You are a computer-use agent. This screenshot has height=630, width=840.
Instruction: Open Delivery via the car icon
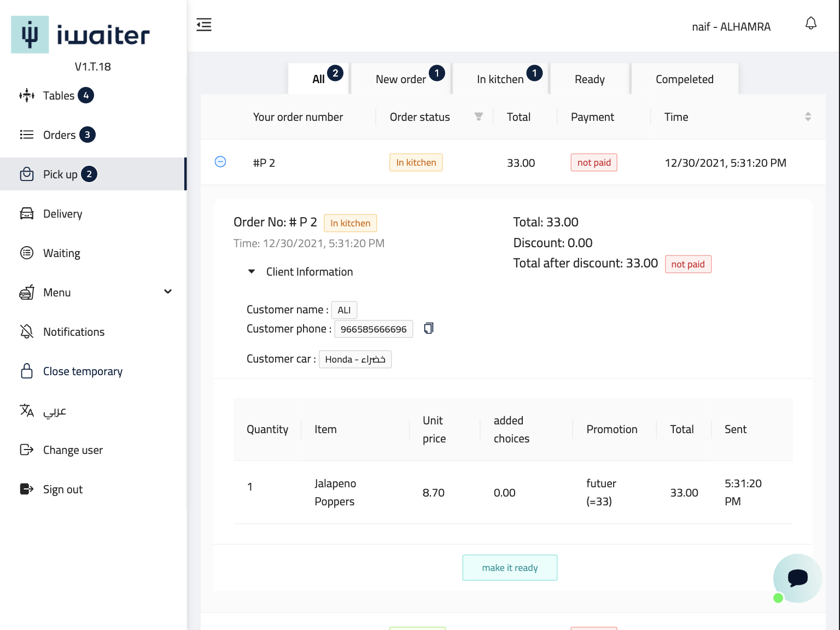pyautogui.click(x=27, y=214)
